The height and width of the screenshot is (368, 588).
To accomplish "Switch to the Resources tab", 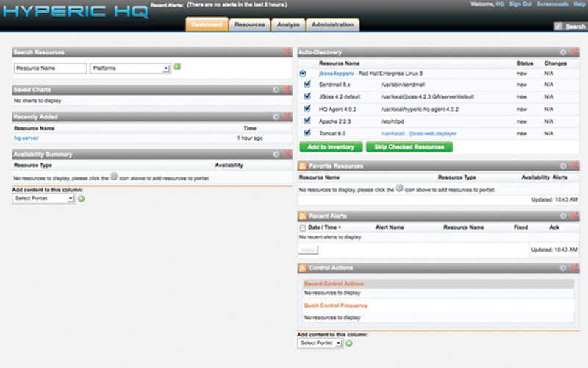I will [249, 24].
